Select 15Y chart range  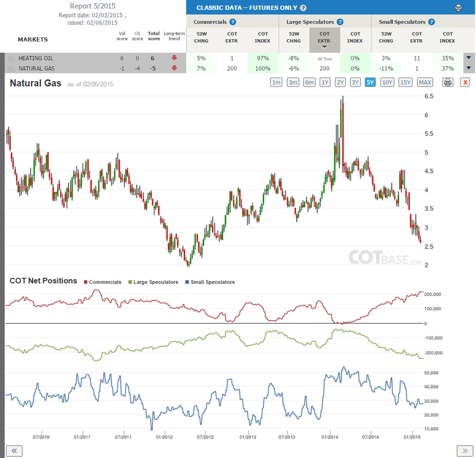pyautogui.click(x=406, y=82)
